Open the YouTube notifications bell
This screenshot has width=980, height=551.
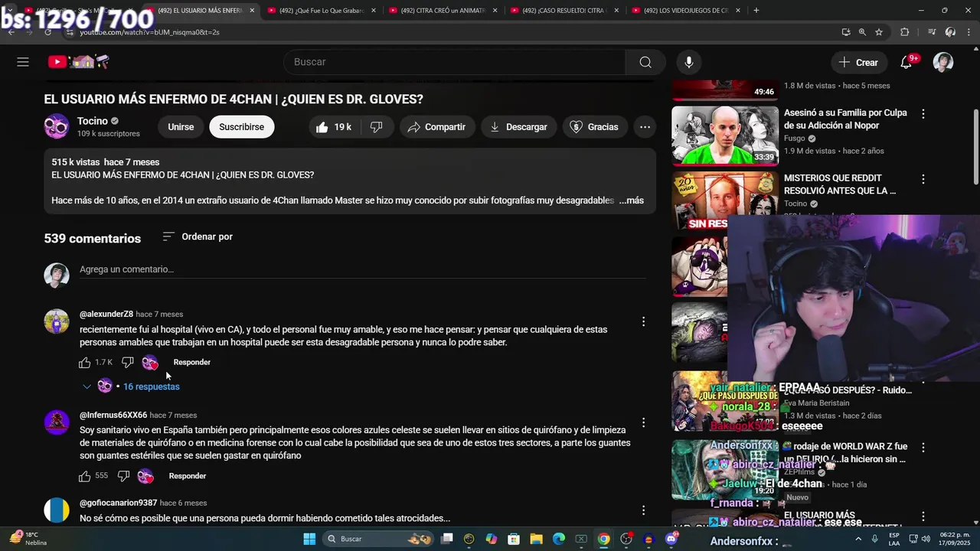point(906,62)
